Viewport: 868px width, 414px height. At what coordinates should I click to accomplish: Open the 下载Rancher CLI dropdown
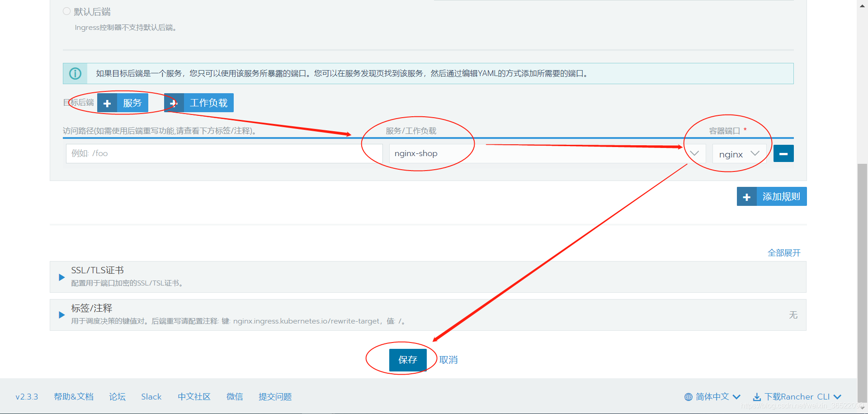tap(797, 397)
